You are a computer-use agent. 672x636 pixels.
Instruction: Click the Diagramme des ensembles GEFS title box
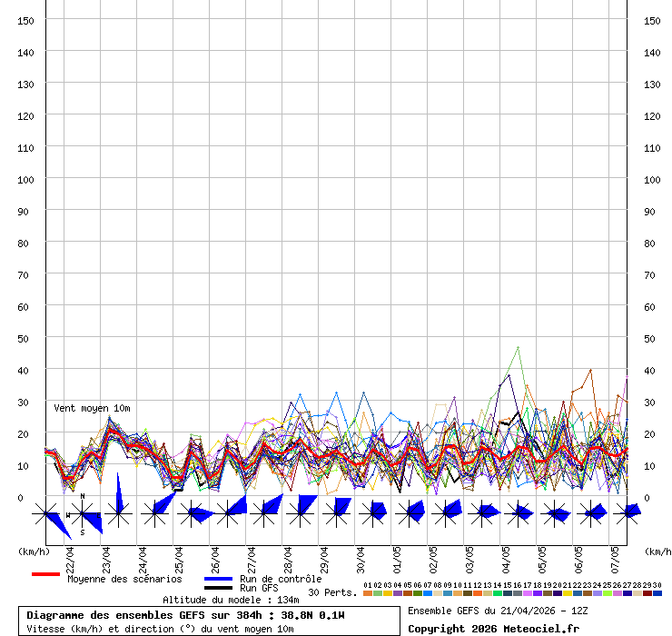point(209,621)
